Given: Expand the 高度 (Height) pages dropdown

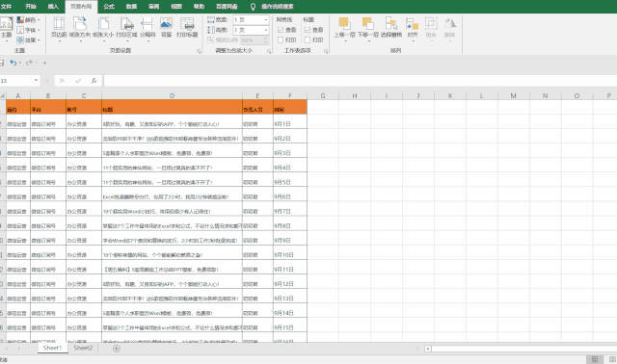Looking at the screenshot, I should click(x=266, y=30).
